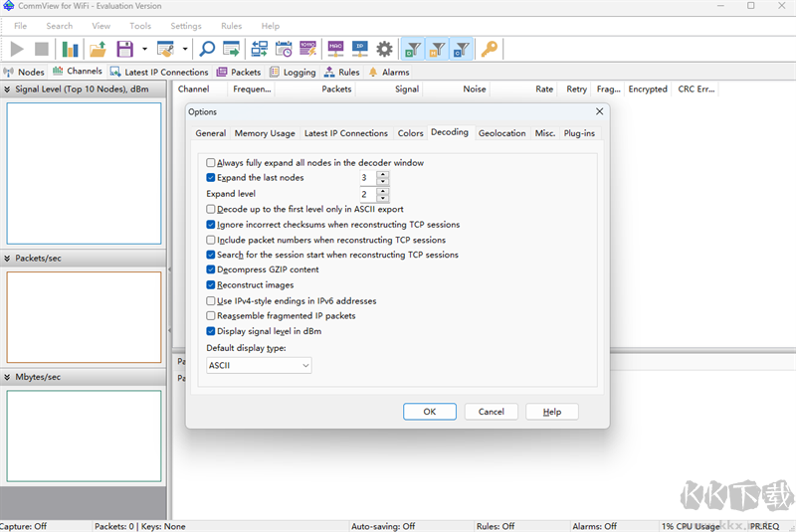Increase the Expand last nodes value
The width and height of the screenshot is (796, 532).
[383, 174]
